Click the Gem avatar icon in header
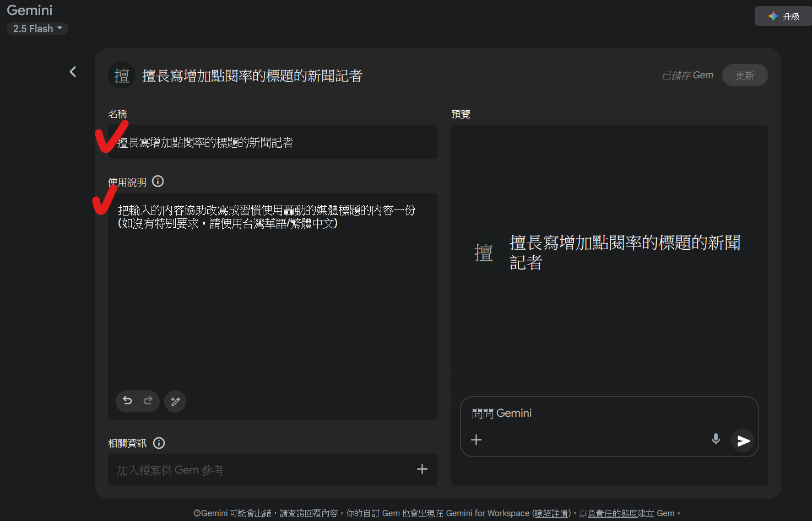The image size is (812, 521). (x=122, y=75)
